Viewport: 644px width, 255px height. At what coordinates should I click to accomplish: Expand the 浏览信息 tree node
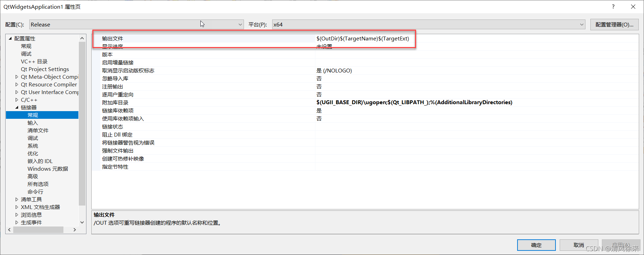tap(17, 215)
